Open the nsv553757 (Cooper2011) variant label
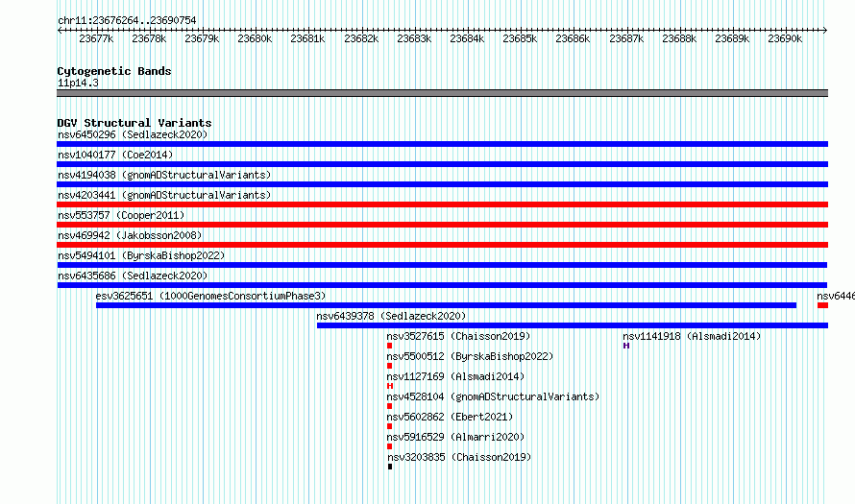 (x=121, y=215)
